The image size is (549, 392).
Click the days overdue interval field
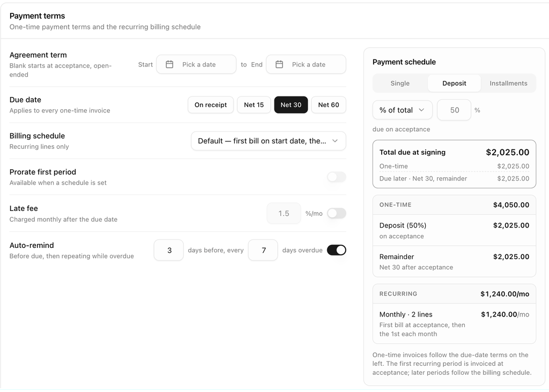point(263,250)
